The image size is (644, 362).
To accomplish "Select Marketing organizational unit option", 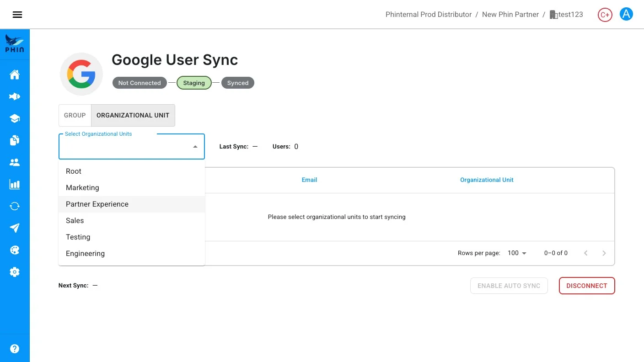I will [132, 188].
